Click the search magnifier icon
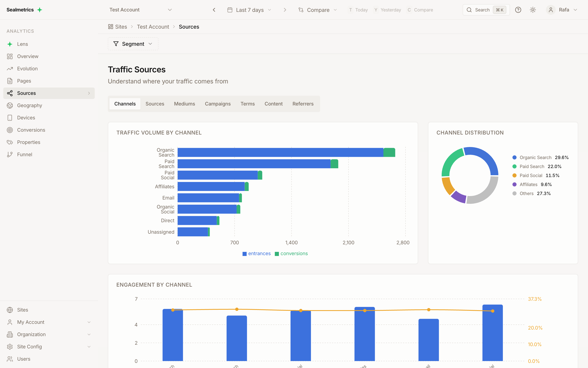 pyautogui.click(x=469, y=10)
